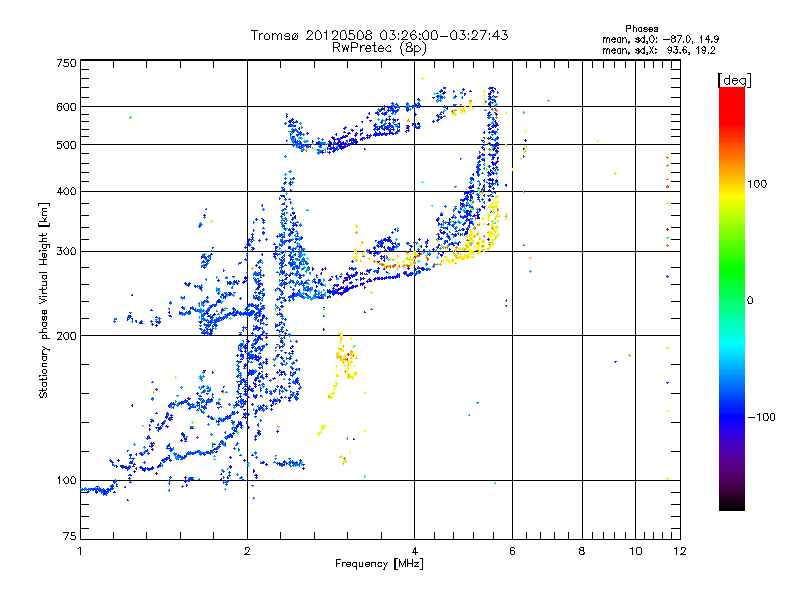Click the y-axis tick label "750"
The height and width of the screenshot is (600, 800).
66,63
